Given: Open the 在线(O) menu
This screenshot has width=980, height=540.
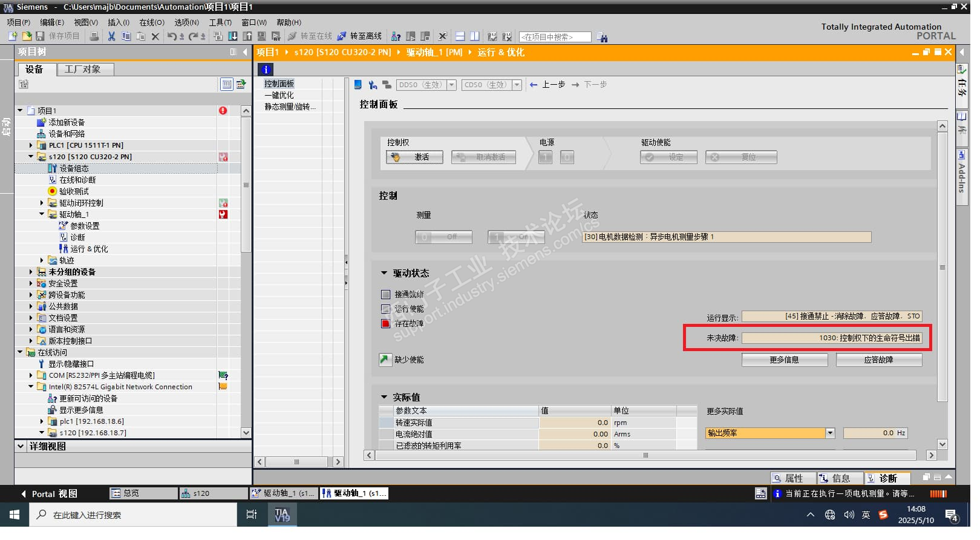Looking at the screenshot, I should (x=152, y=22).
